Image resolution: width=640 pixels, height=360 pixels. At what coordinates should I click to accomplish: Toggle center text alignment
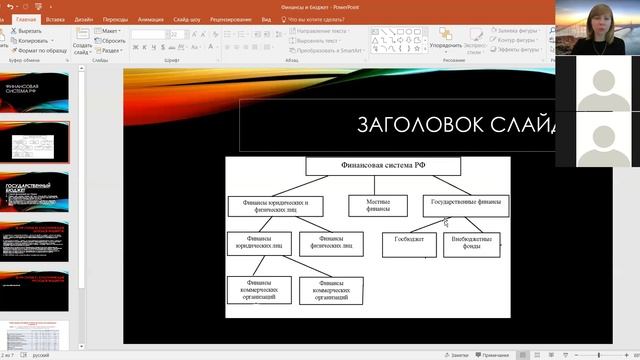pyautogui.click(x=236, y=47)
